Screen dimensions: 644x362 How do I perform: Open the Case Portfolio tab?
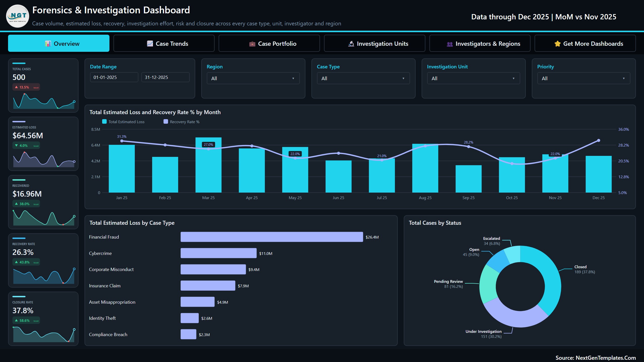[269, 43]
